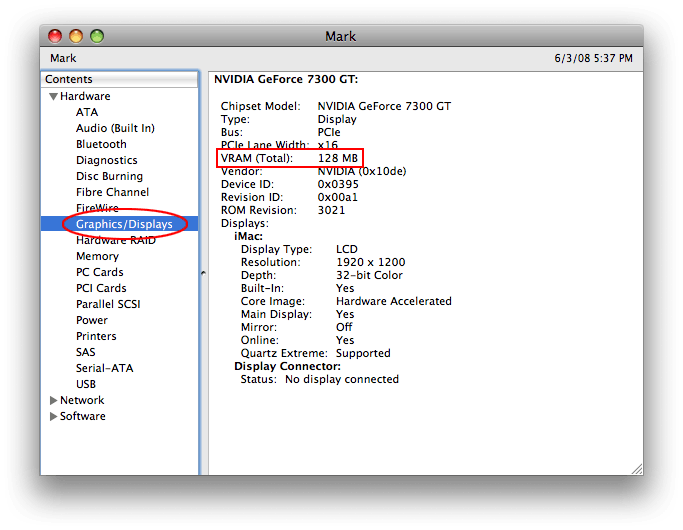Select USB in the hardware list
The width and height of the screenshot is (683, 530).
click(x=86, y=385)
